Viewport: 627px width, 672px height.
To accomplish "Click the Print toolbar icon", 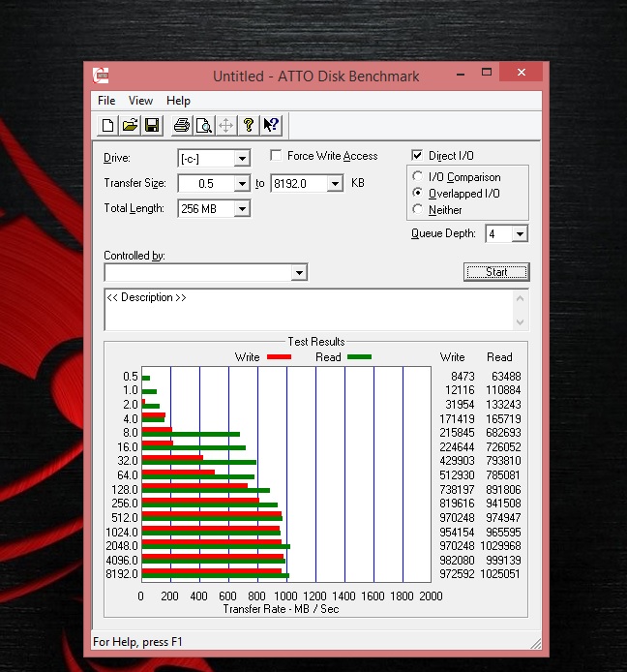I will coord(182,126).
